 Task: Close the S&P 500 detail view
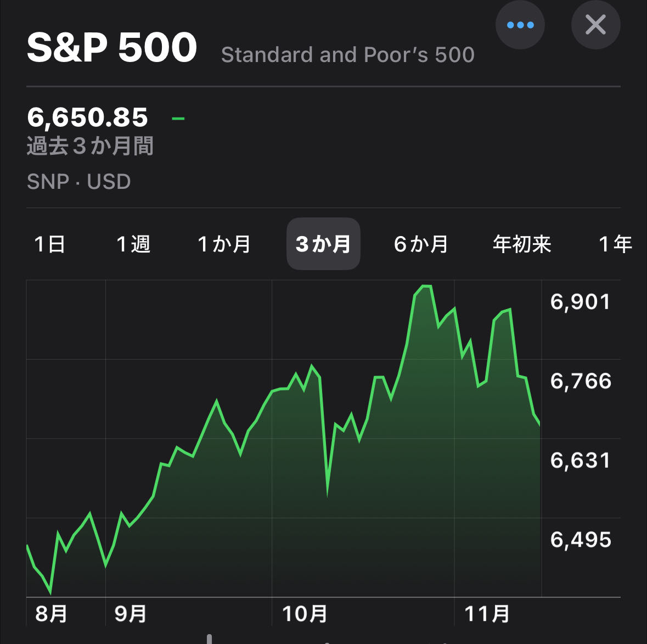coord(595,25)
